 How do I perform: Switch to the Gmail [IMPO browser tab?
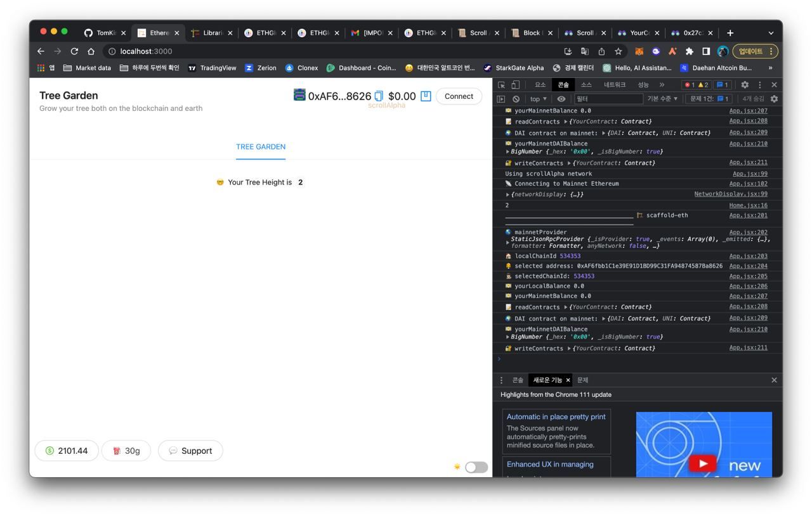[x=371, y=32]
